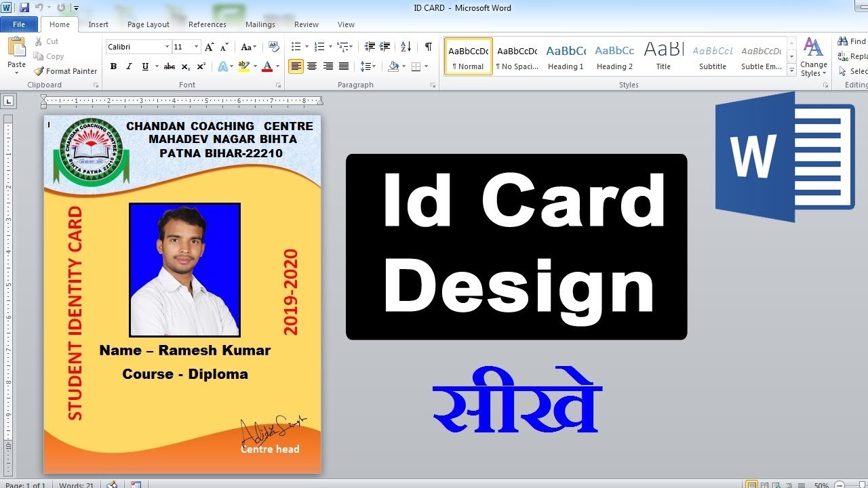Open the File tab
868x488 pixels.
[19, 24]
